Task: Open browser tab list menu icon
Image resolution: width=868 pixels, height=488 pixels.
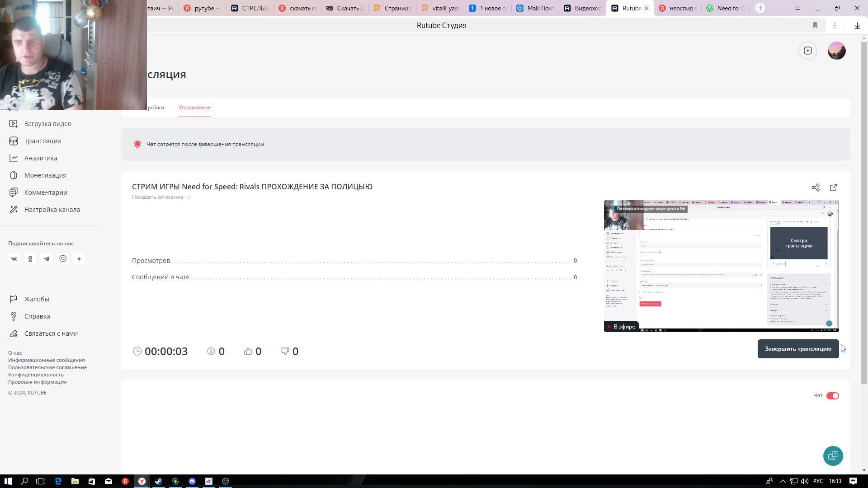Action: (x=797, y=8)
